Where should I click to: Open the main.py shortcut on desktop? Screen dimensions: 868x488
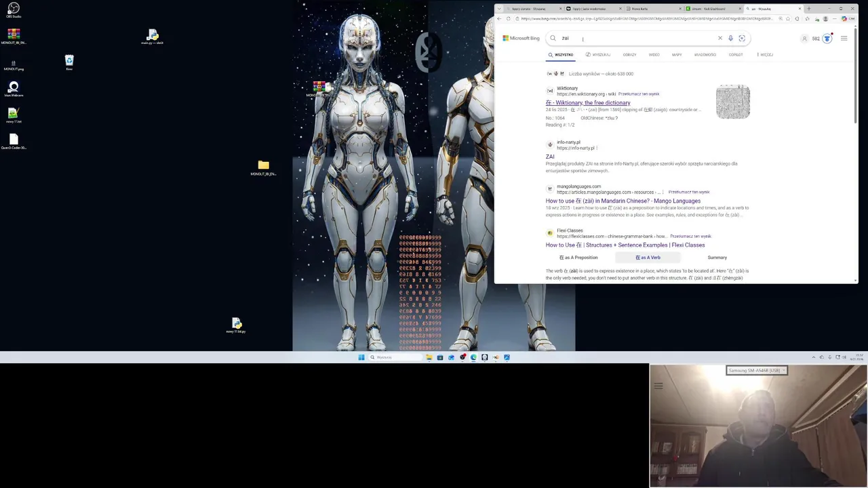coord(152,37)
